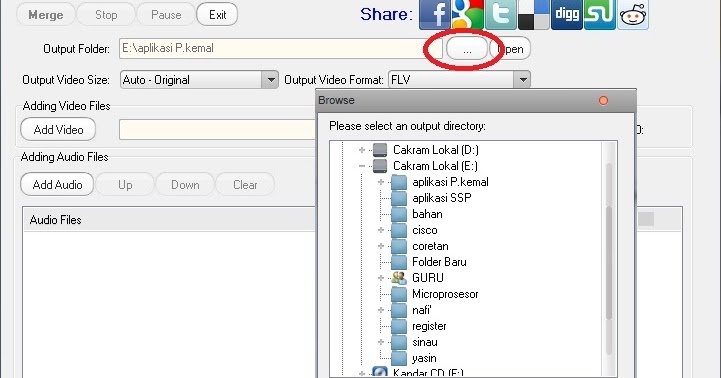Select the Microprosesor folder name
721x378 pixels.
(x=445, y=294)
